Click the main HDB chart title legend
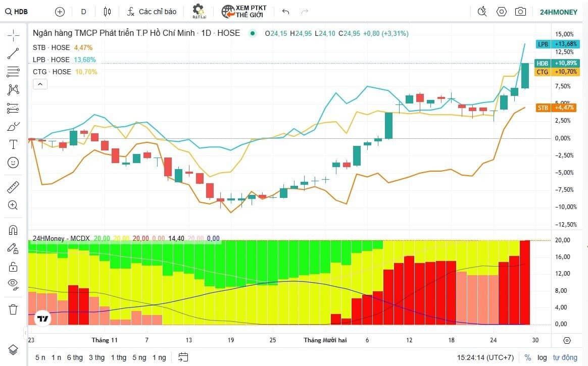This screenshot has height=366, width=588. [136, 33]
